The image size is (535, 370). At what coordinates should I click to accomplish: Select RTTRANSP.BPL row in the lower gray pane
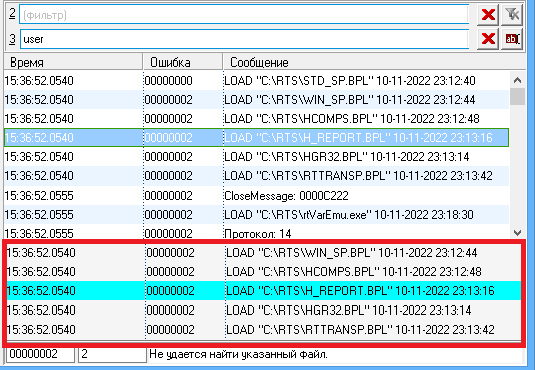pyautogui.click(x=263, y=330)
